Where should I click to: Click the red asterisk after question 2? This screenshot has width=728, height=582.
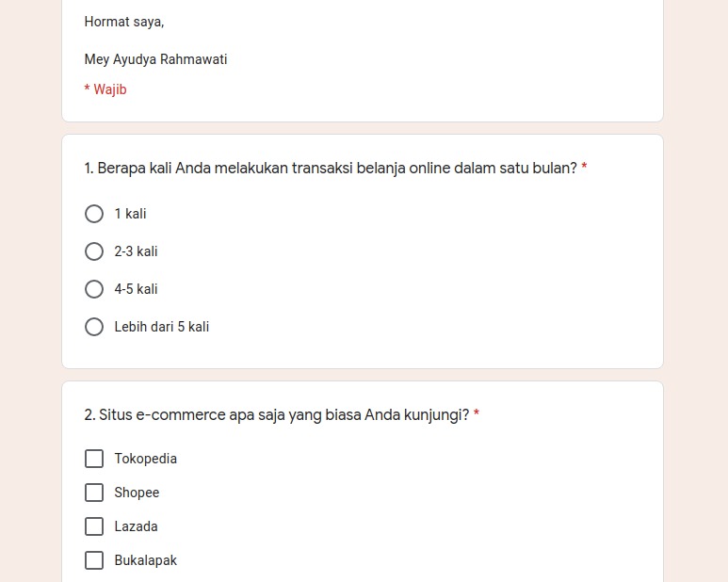(x=477, y=414)
